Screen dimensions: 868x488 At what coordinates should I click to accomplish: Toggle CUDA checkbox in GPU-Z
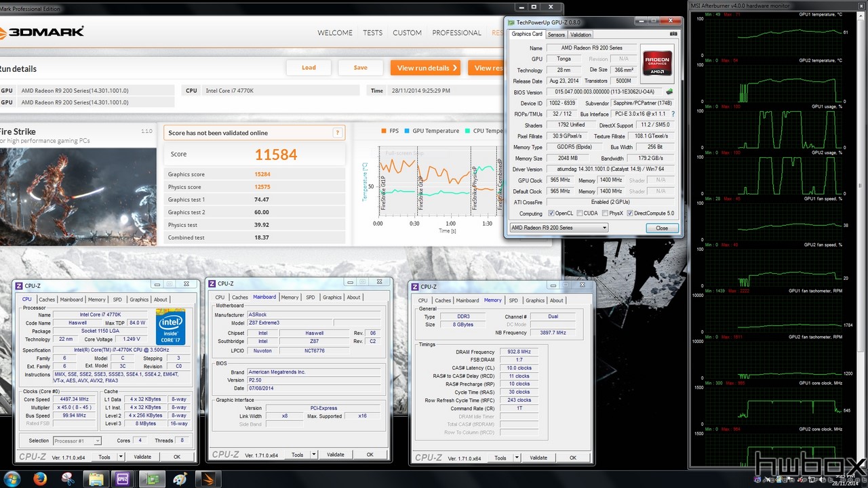point(578,213)
